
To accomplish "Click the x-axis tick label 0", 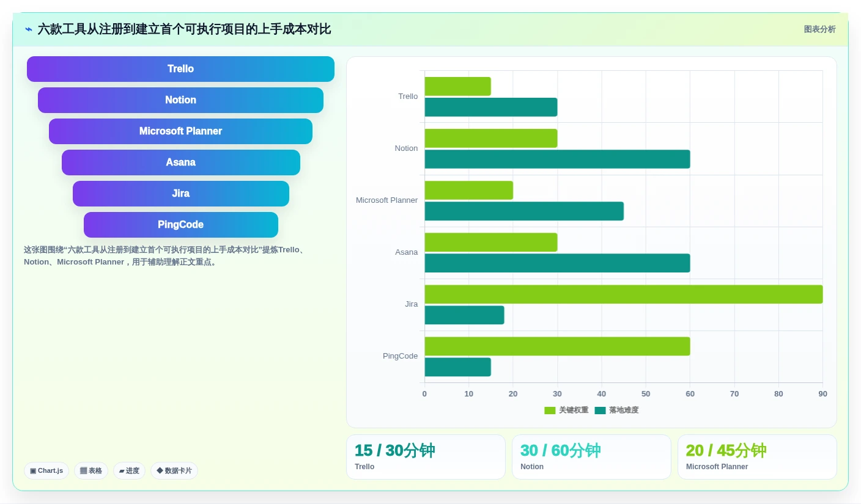I will click(x=424, y=394).
